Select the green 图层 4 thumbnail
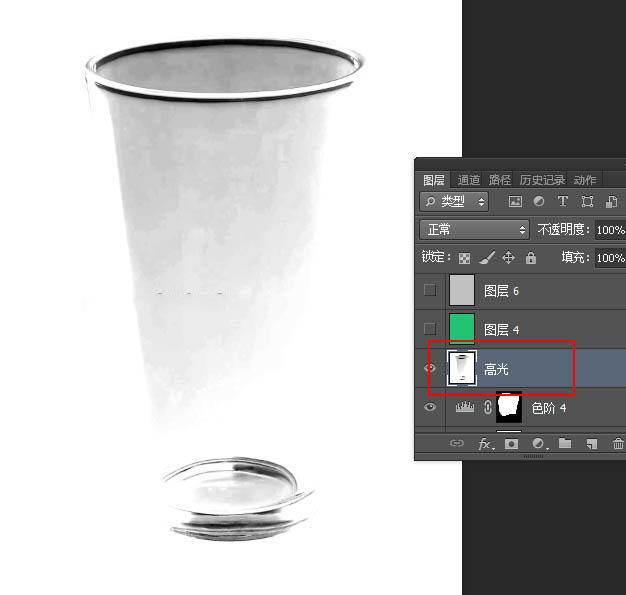The height and width of the screenshot is (595, 626). point(462,328)
